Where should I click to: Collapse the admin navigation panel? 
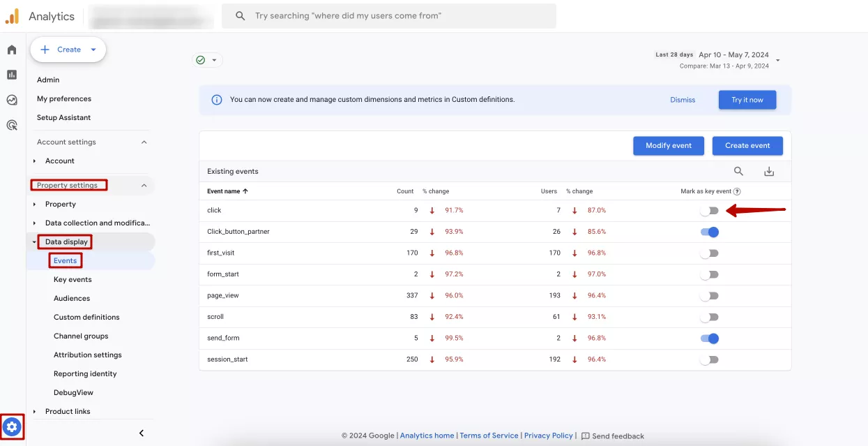pos(142,433)
